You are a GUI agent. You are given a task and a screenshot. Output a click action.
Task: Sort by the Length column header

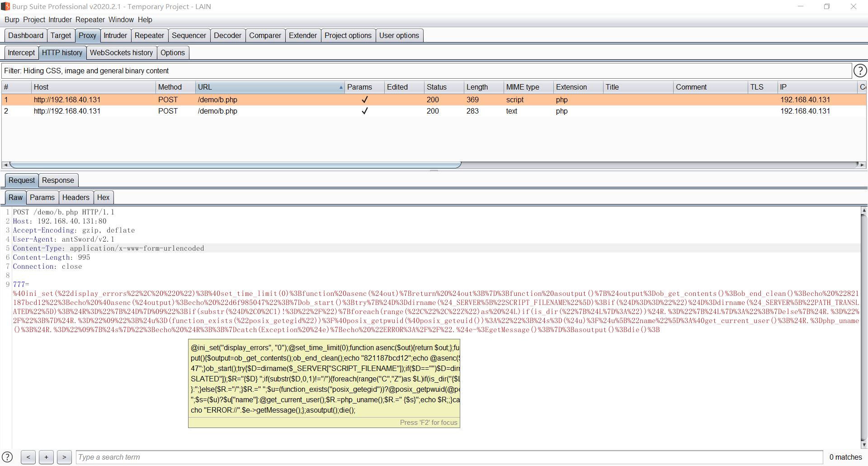484,87
